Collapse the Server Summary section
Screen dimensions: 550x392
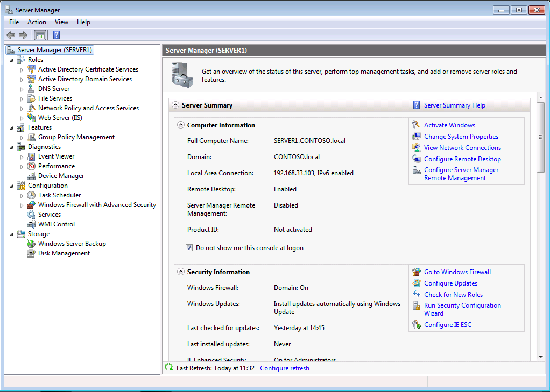(x=175, y=105)
